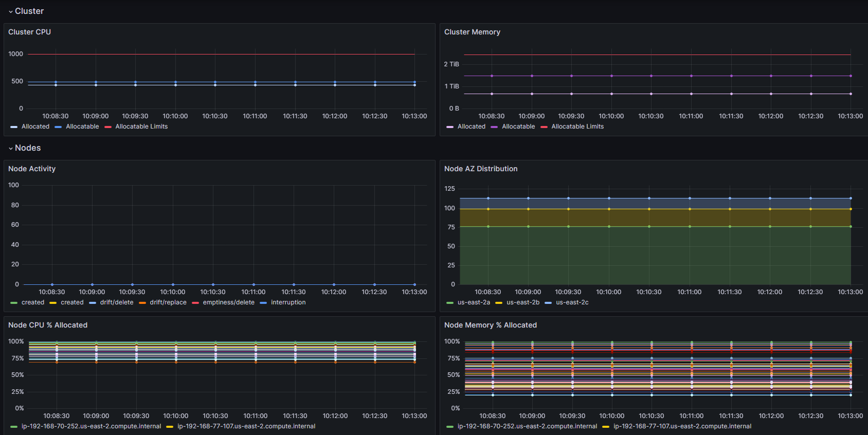Click the Node Activity panel title
Viewport: 868px width, 435px height.
[x=32, y=169]
